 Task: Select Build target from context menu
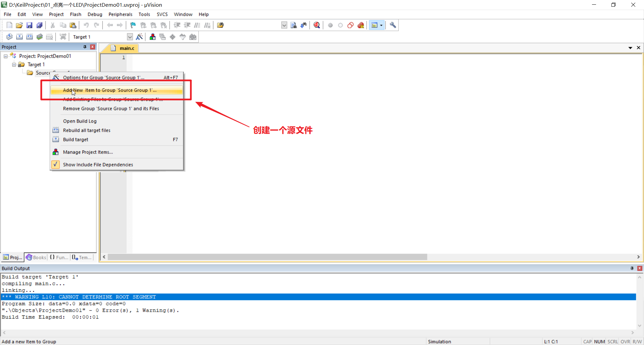[116, 139]
